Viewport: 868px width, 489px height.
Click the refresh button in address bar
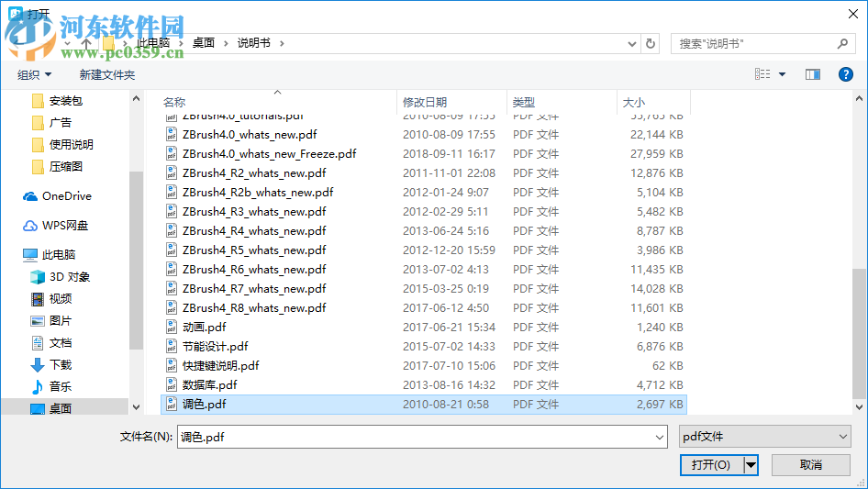(651, 43)
